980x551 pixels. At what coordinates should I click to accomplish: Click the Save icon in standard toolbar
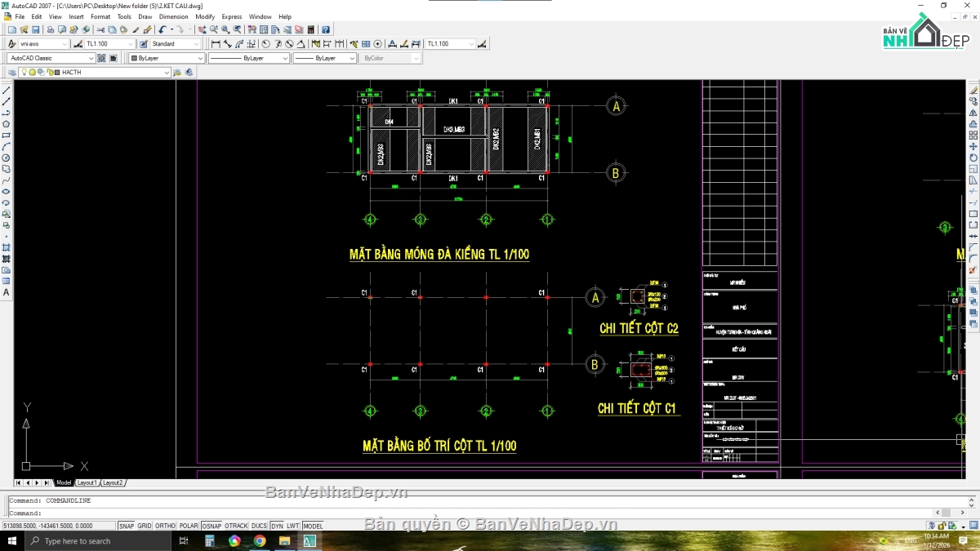click(x=35, y=29)
